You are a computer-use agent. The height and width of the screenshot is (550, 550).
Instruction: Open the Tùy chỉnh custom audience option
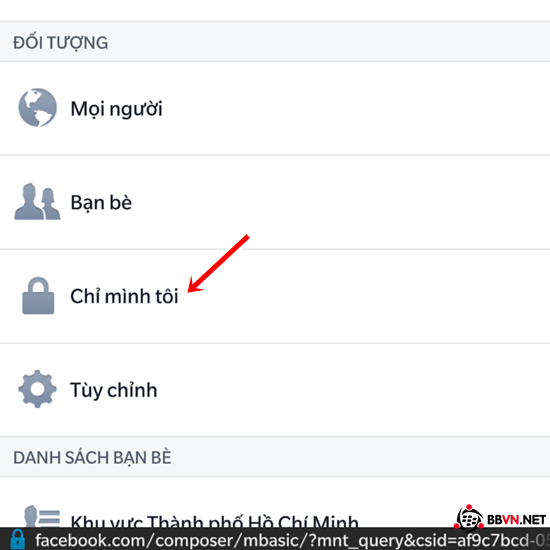coord(114,390)
